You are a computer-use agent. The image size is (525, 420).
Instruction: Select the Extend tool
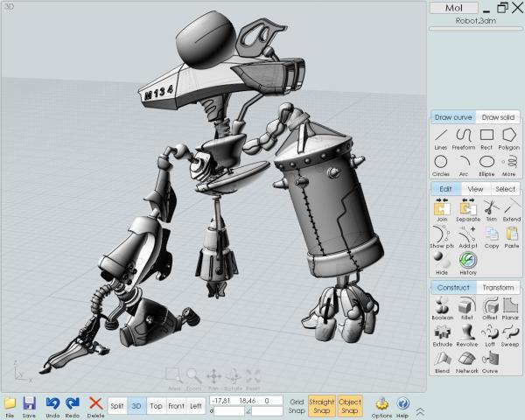pos(511,210)
